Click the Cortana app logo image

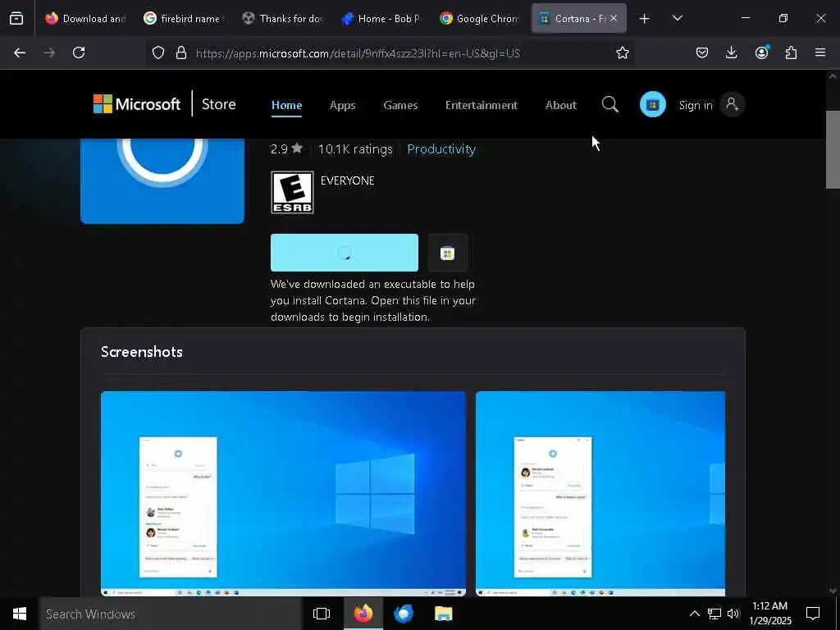pos(162,180)
